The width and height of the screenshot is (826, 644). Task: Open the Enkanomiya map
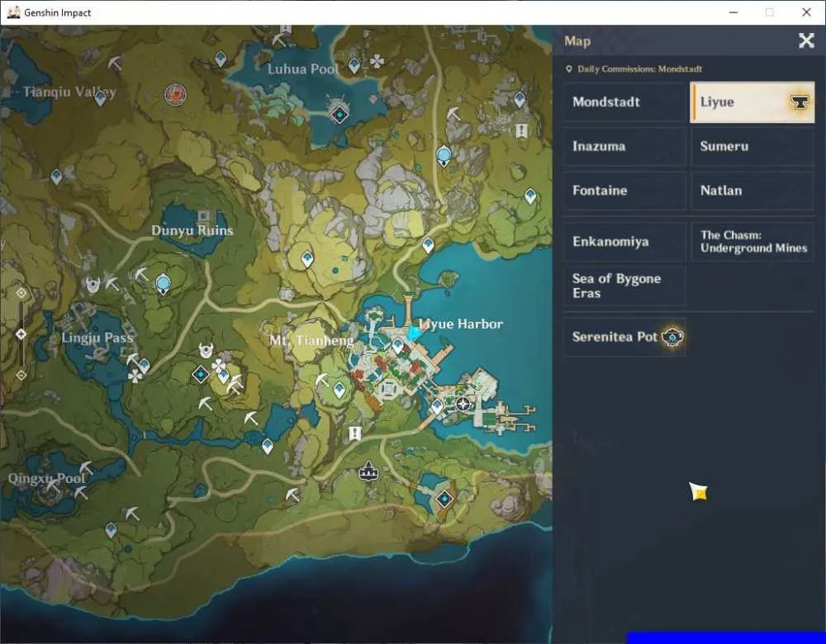tap(624, 242)
